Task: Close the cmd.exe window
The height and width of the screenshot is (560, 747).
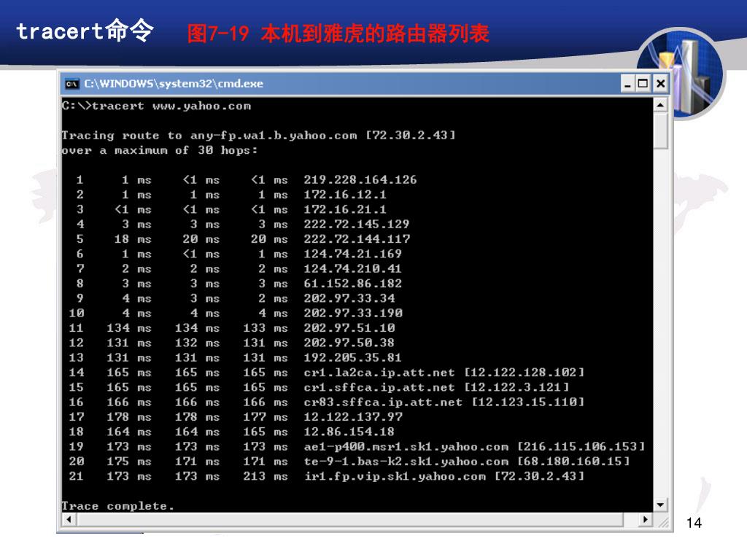Action: coord(660,84)
